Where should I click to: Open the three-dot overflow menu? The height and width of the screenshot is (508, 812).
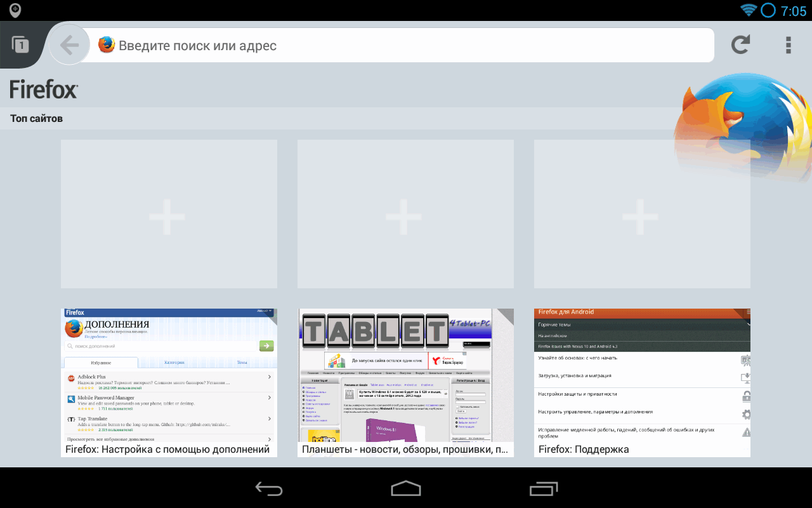(789, 44)
